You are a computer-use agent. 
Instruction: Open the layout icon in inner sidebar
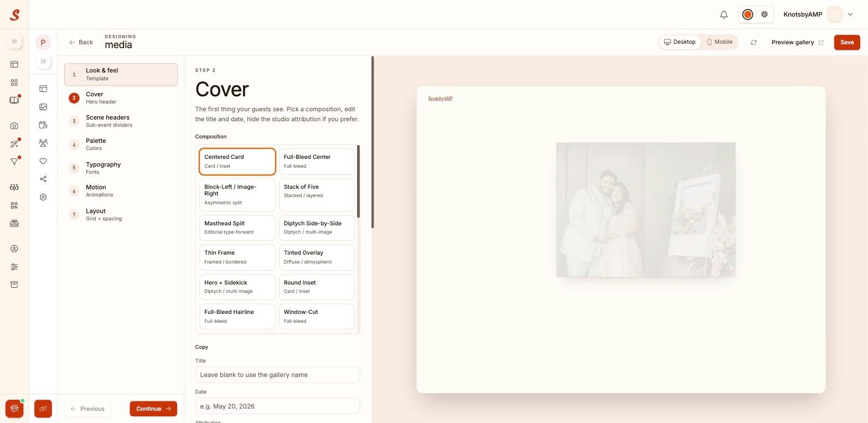[x=43, y=89]
